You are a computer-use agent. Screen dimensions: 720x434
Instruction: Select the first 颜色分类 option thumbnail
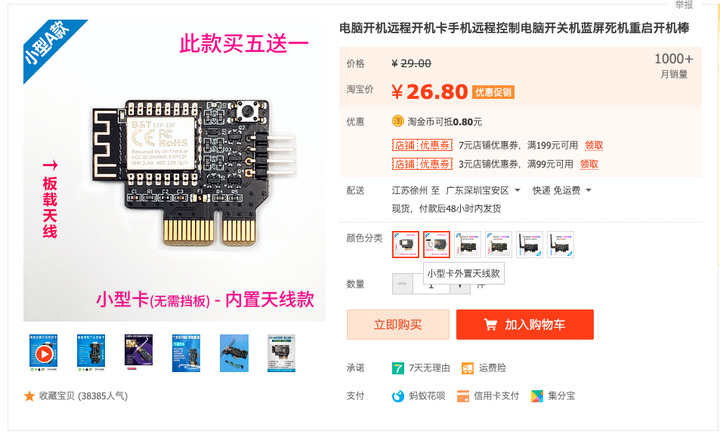pyautogui.click(x=405, y=244)
